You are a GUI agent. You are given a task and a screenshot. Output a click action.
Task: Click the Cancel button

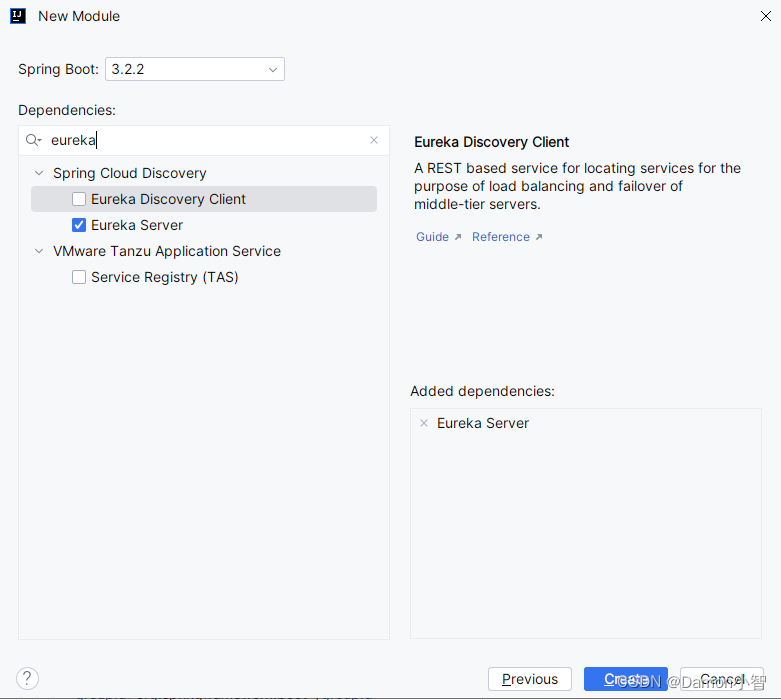pyautogui.click(x=722, y=679)
